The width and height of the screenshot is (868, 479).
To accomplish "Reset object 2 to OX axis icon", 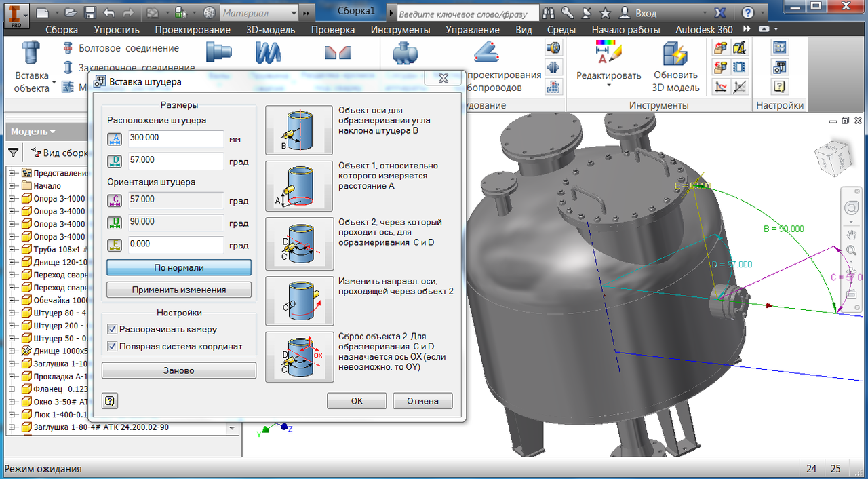I will 299,357.
